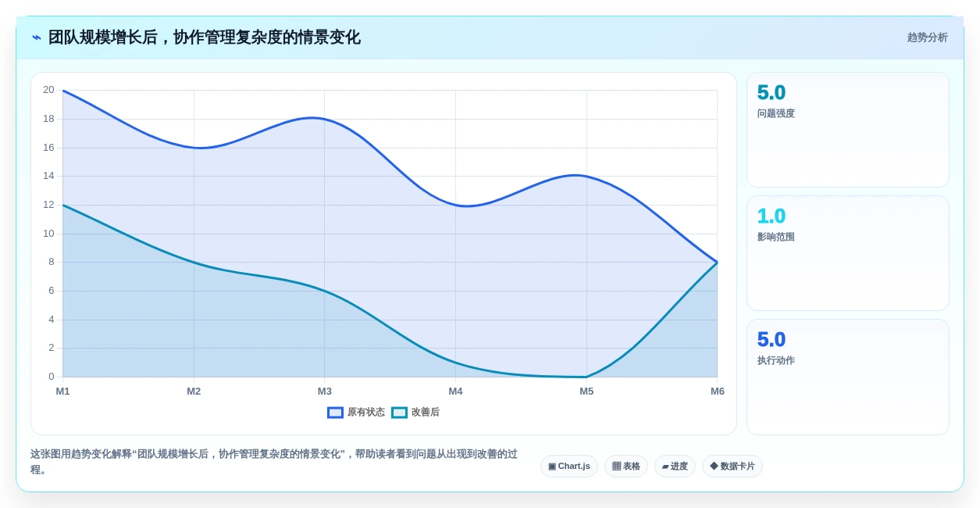Click the 0 y-axis value
This screenshot has width=980, height=508.
(x=52, y=376)
